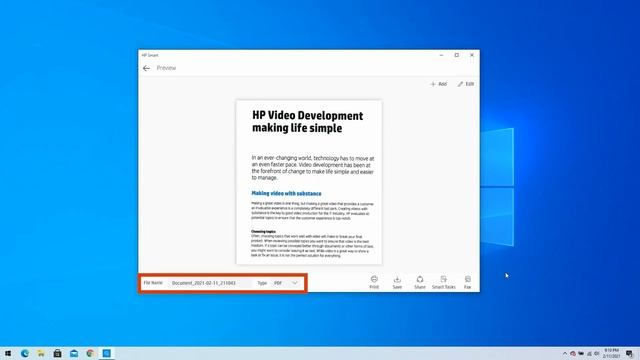Maximize the HP Smart window
Screen dimensions: 640x360
click(457, 55)
